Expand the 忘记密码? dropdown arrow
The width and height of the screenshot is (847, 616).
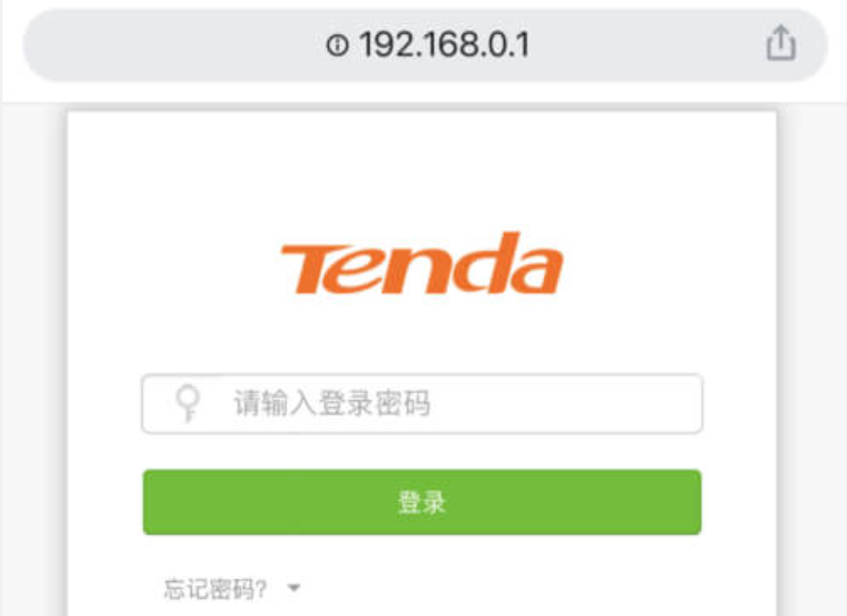(294, 587)
